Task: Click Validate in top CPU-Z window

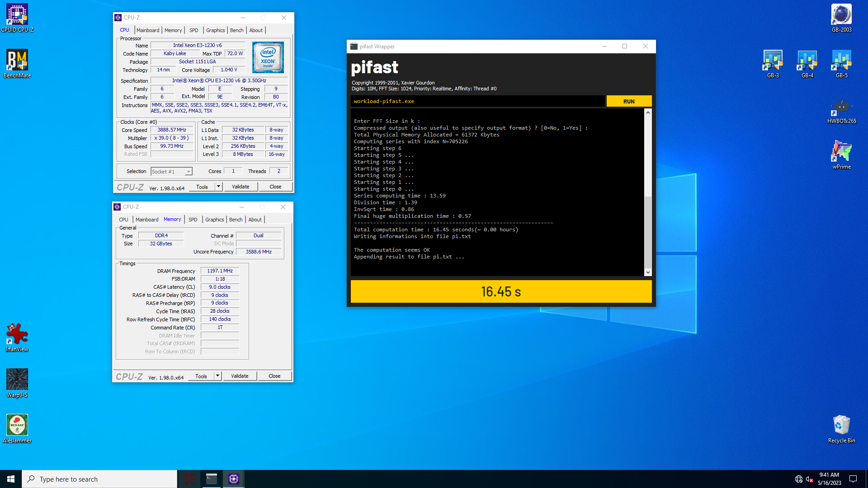Action: tap(241, 187)
